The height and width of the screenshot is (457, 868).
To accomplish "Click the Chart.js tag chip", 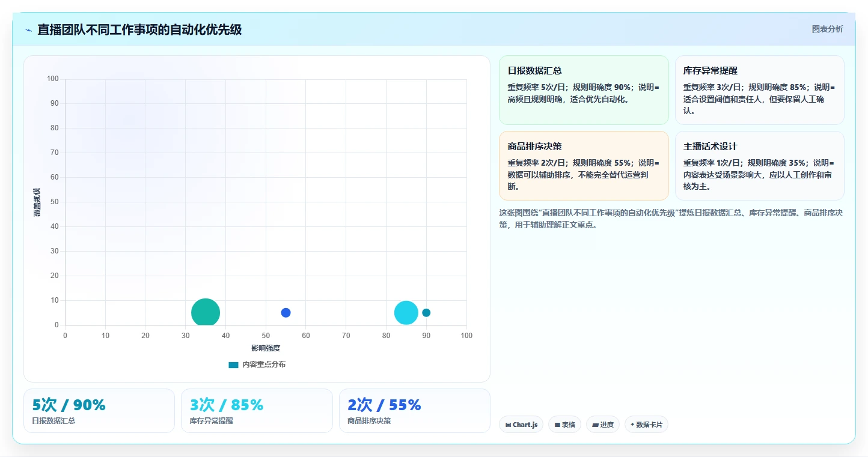I will coord(521,425).
